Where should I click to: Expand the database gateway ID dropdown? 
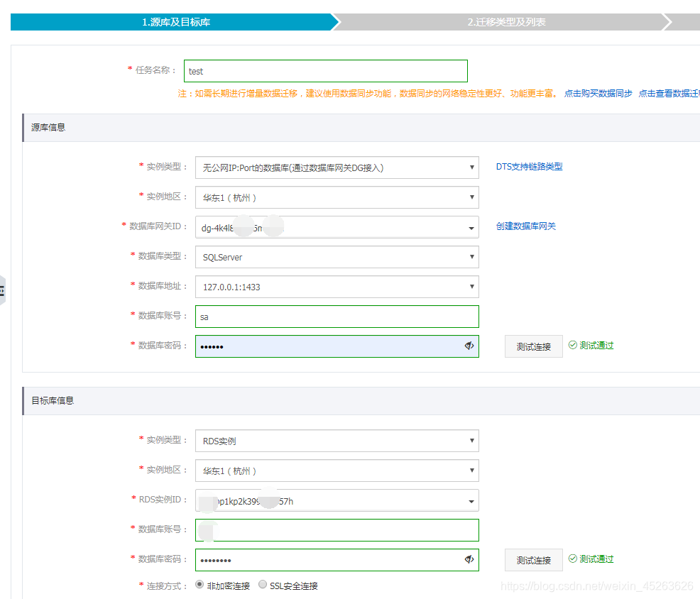pos(337,227)
